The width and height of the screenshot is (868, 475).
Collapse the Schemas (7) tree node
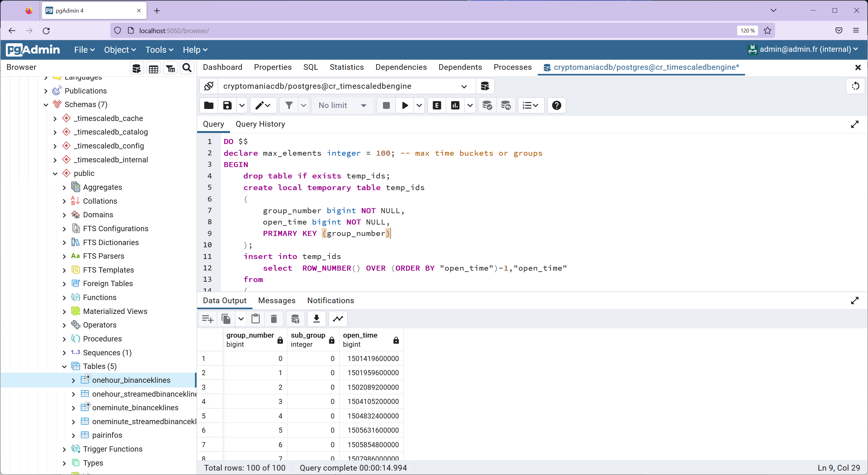point(46,105)
